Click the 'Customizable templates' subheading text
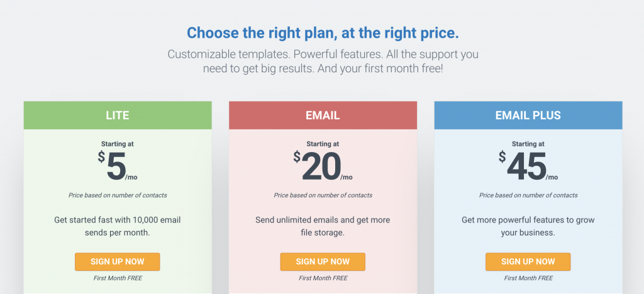Screen dimensions: 644x294 pos(323,61)
